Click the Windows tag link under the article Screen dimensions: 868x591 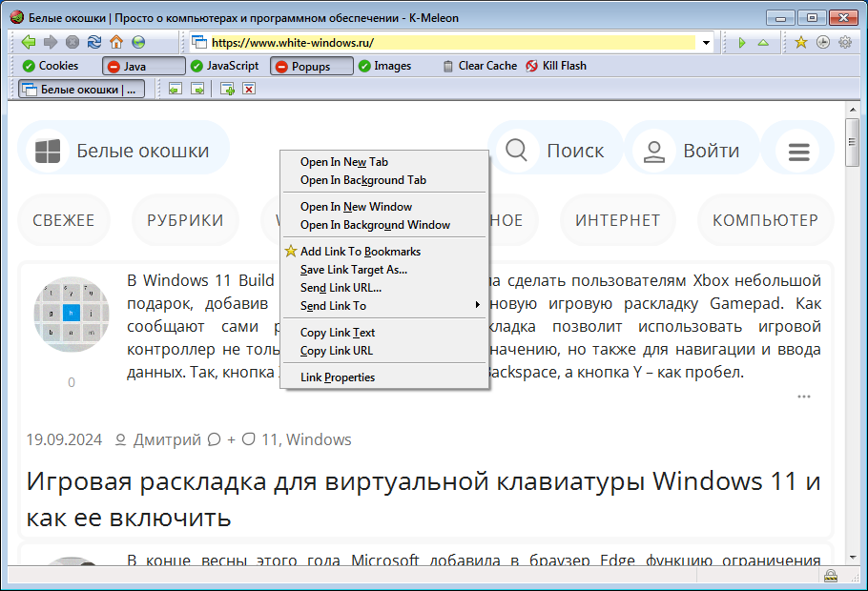319,440
